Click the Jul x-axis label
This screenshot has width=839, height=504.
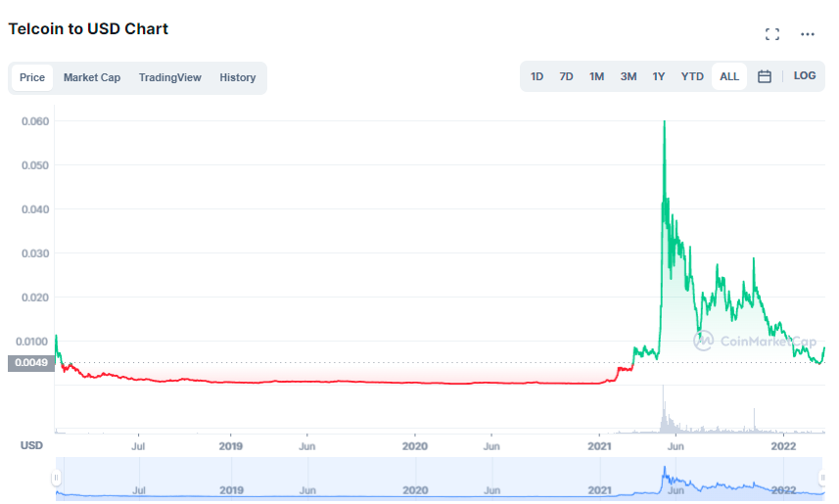(138, 446)
